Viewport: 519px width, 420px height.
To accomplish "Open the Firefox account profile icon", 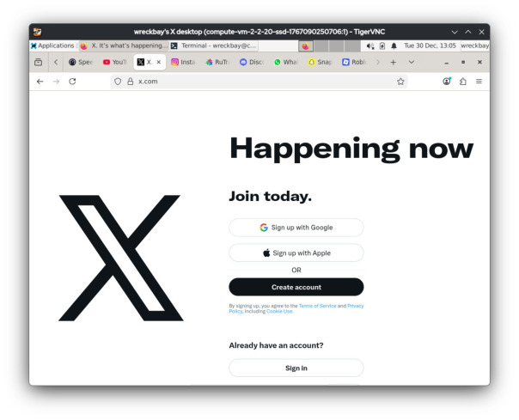I will [447, 82].
